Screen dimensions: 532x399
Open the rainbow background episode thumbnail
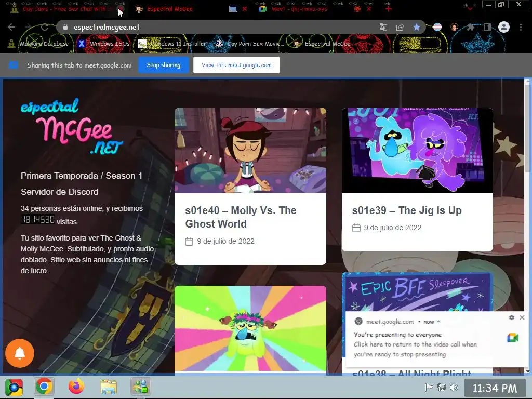pos(250,328)
